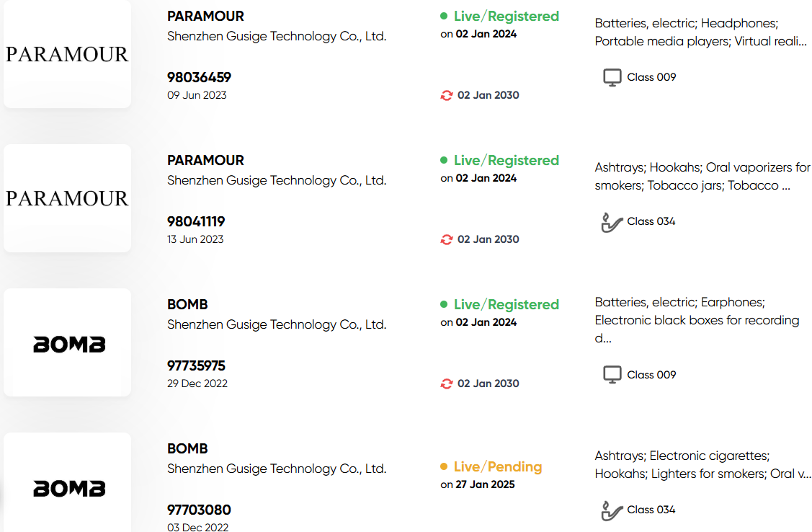Open the Ashtrays; Hookahs; Oral vaporizers description
Viewport: 812px width, 532px height.
pos(702,176)
